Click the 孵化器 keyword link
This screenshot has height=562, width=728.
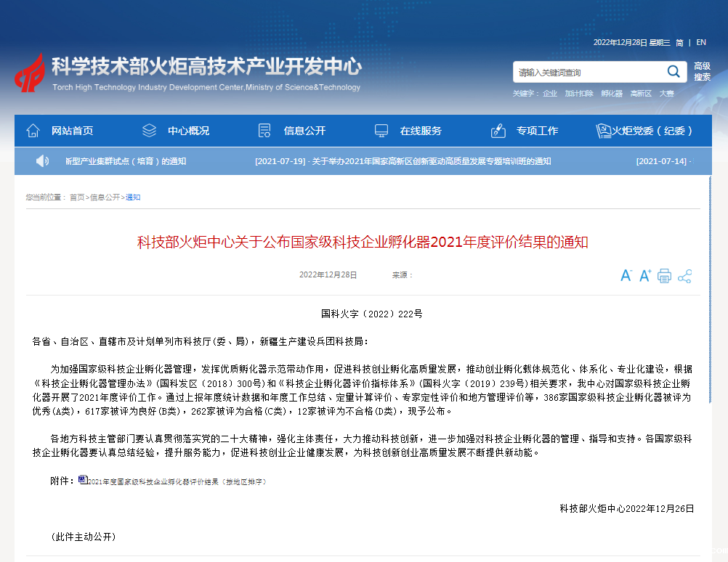click(612, 94)
